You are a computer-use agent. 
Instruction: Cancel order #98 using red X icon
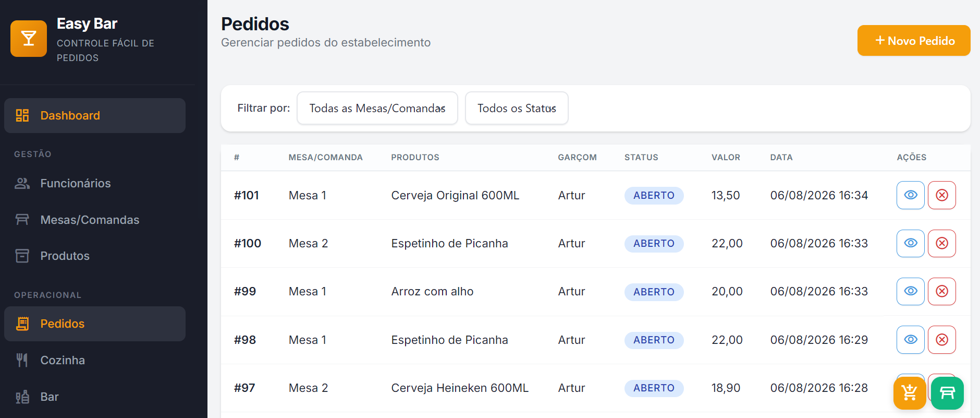(942, 340)
